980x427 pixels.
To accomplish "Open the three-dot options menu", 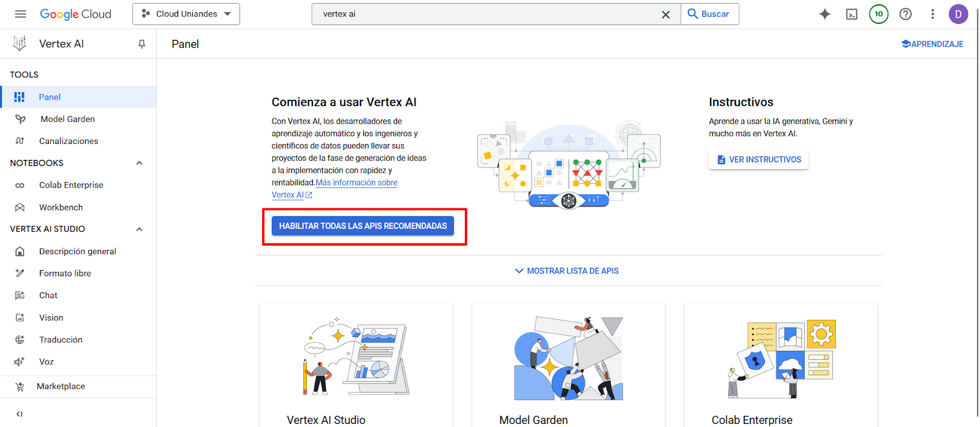I will 932,13.
